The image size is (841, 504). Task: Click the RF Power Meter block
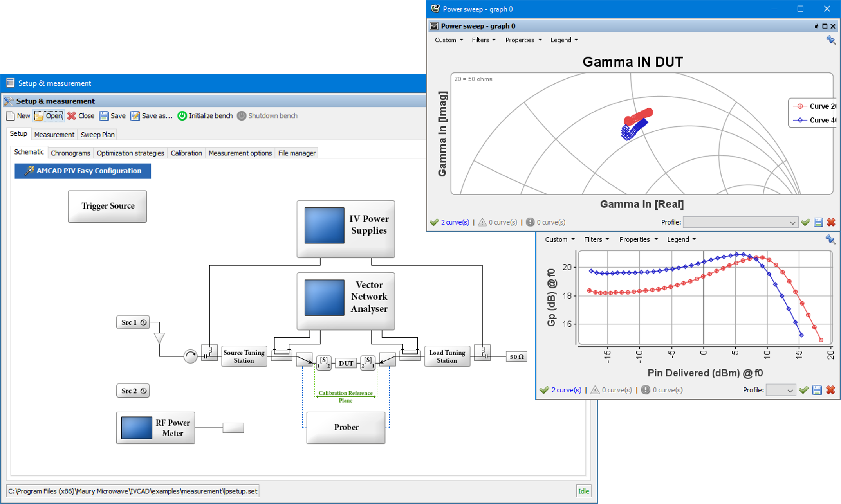[155, 428]
